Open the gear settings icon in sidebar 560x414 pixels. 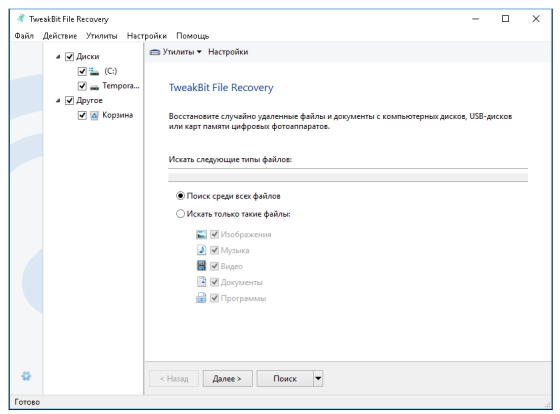[x=26, y=376]
